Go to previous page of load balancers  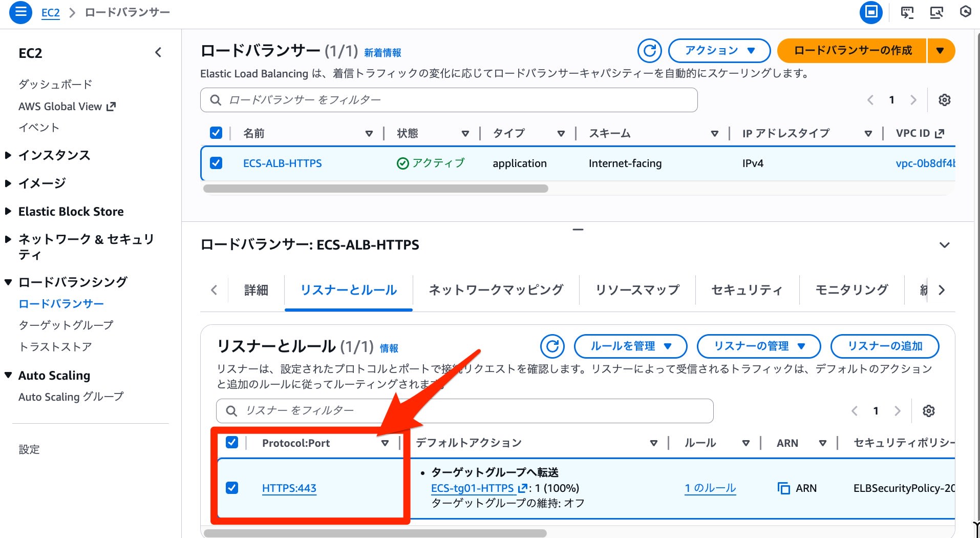(870, 100)
